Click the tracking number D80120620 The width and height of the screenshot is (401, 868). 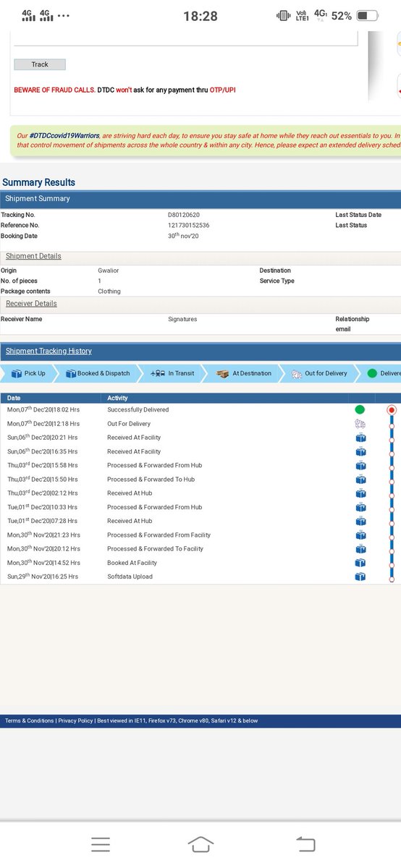pyautogui.click(x=184, y=215)
